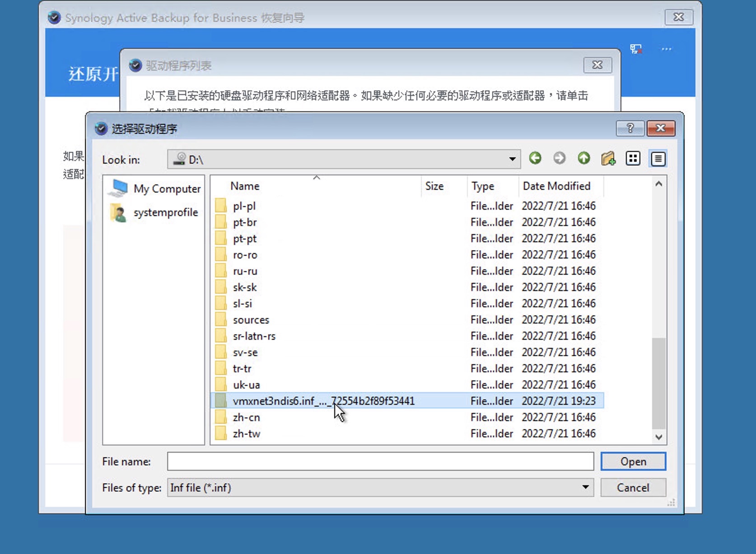This screenshot has height=554, width=756.
Task: Close the 驱动程序列表 window
Action: pos(597,65)
